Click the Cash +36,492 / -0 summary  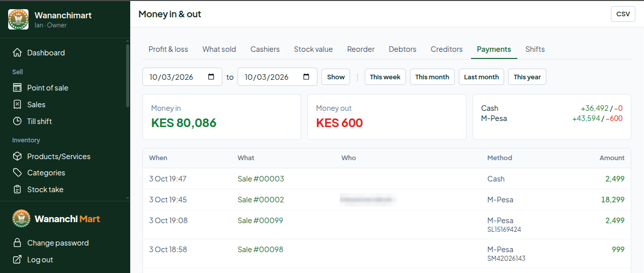click(552, 108)
